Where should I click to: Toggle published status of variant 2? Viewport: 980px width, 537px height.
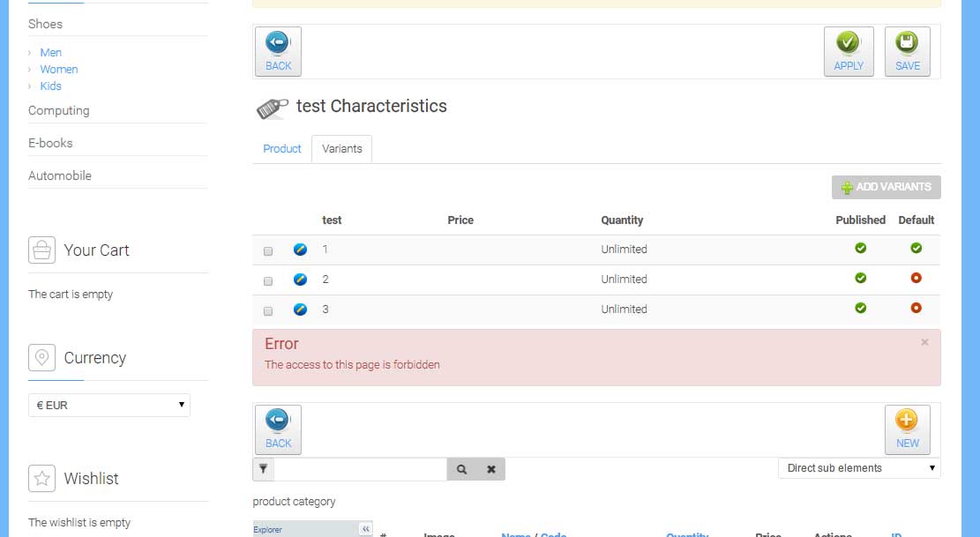click(860, 279)
